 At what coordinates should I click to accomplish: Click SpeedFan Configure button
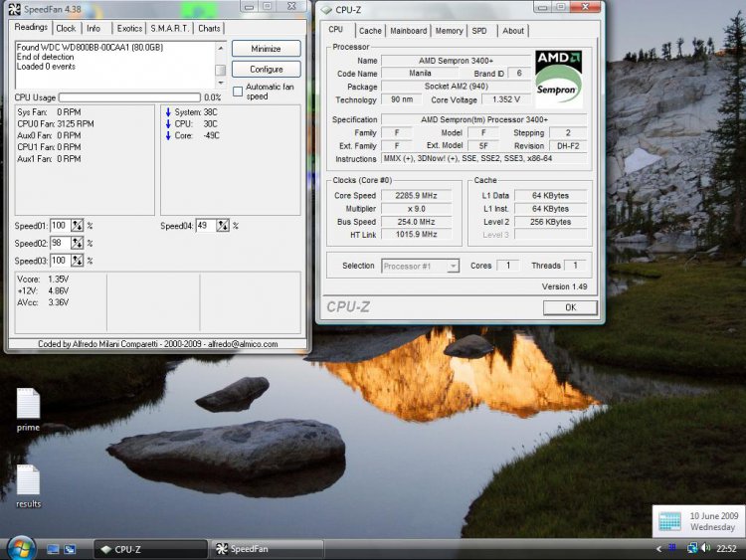tap(266, 69)
